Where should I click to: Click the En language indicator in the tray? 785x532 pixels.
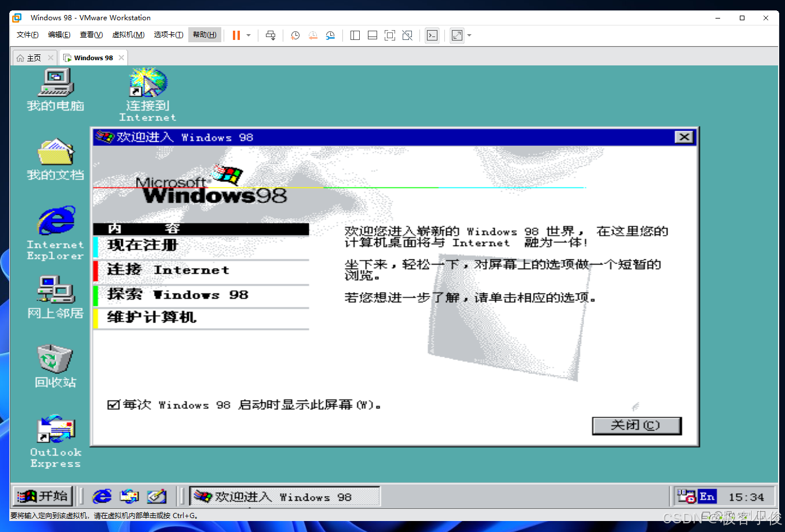707,496
